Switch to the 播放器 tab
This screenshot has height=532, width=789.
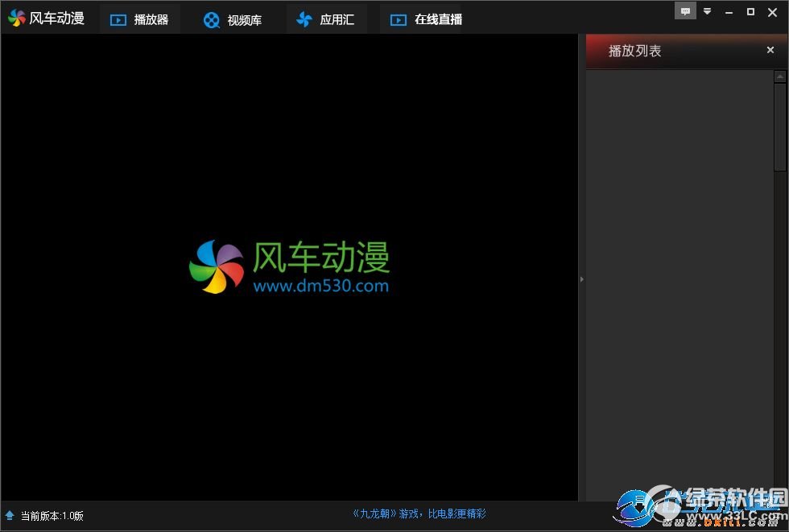[x=139, y=19]
